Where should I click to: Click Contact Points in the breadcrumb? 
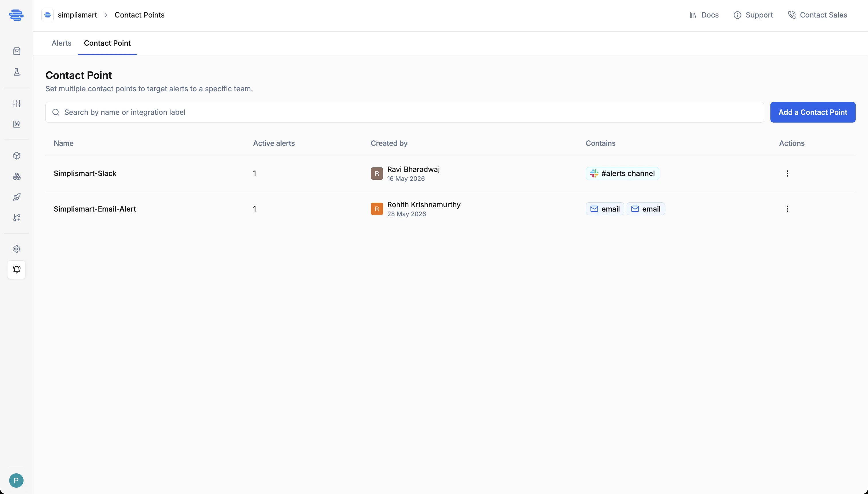tap(139, 15)
